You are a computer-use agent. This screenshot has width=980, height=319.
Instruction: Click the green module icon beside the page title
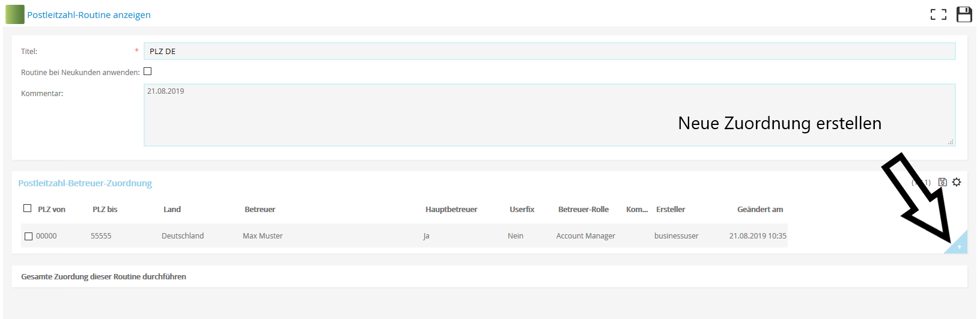15,14
